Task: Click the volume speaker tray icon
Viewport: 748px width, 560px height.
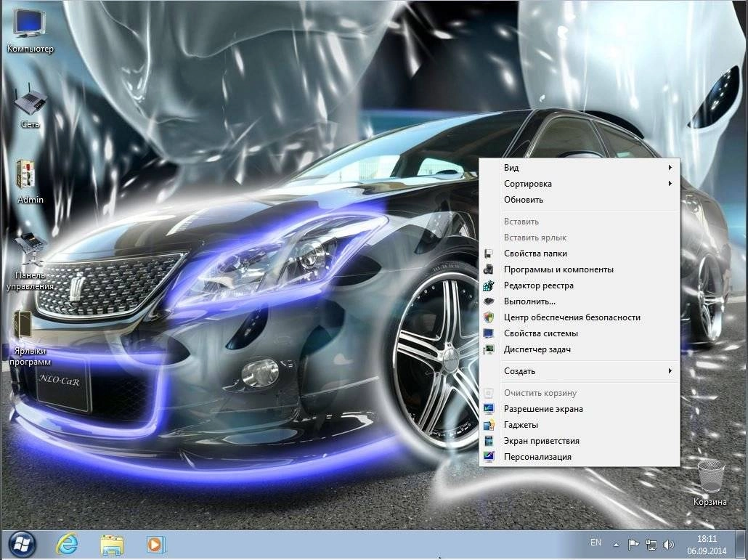Action: [x=668, y=544]
